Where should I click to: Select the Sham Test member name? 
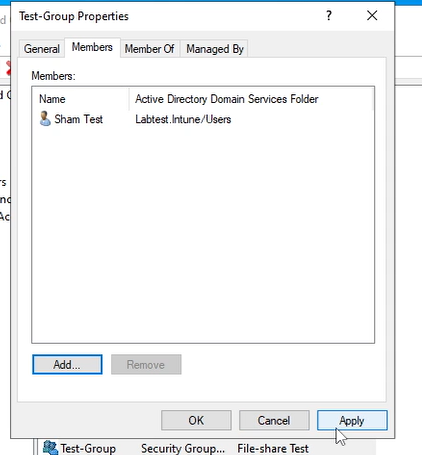pyautogui.click(x=78, y=119)
